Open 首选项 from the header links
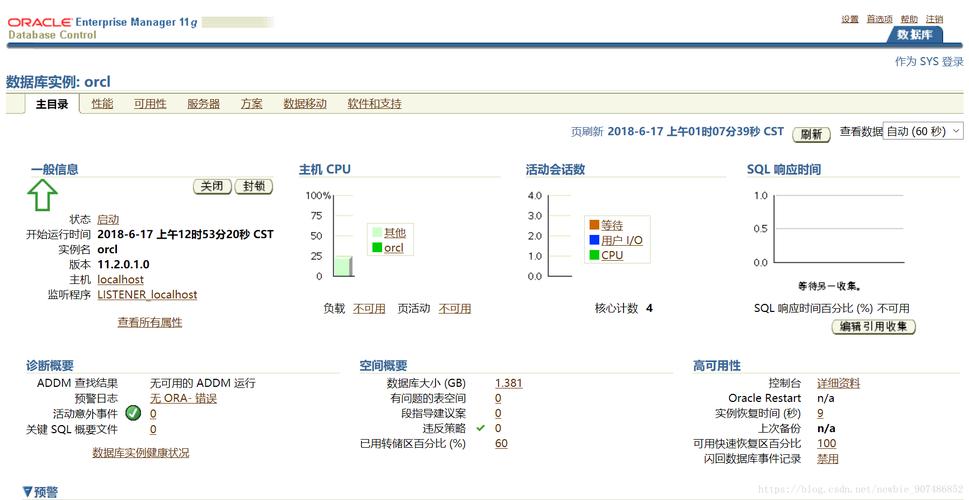969x500 pixels. (x=879, y=19)
